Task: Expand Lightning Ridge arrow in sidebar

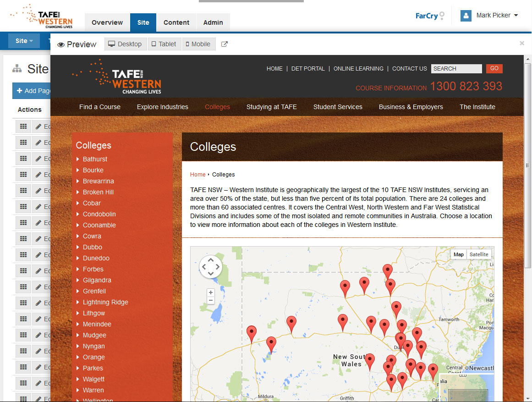Action: pyautogui.click(x=78, y=302)
